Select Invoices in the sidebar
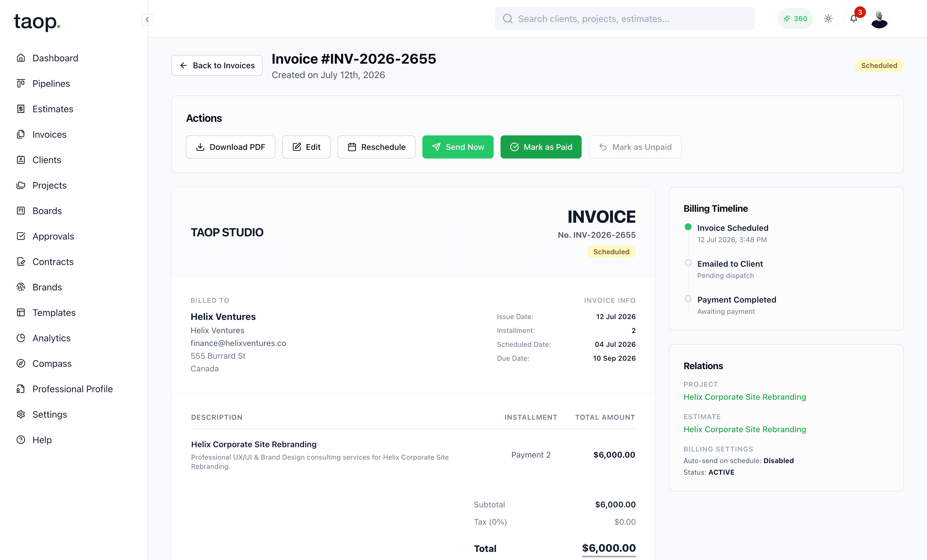Viewport: 927px width, 560px height. tap(49, 134)
